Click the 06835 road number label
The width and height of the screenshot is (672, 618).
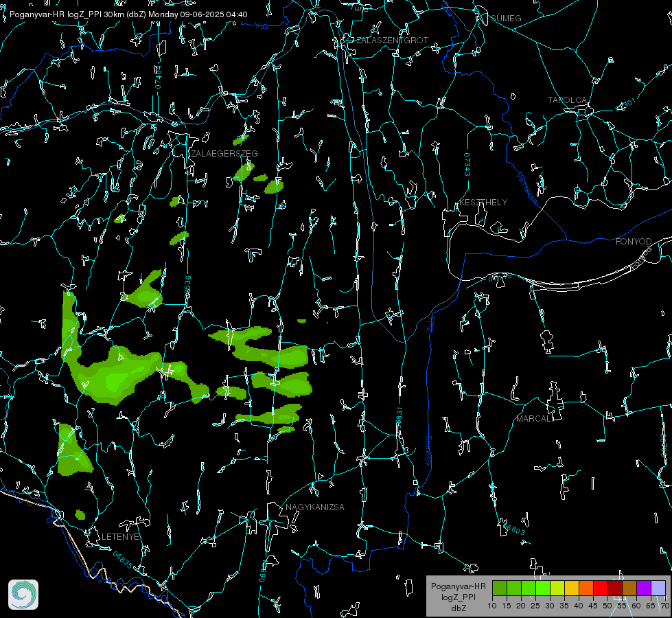click(123, 560)
